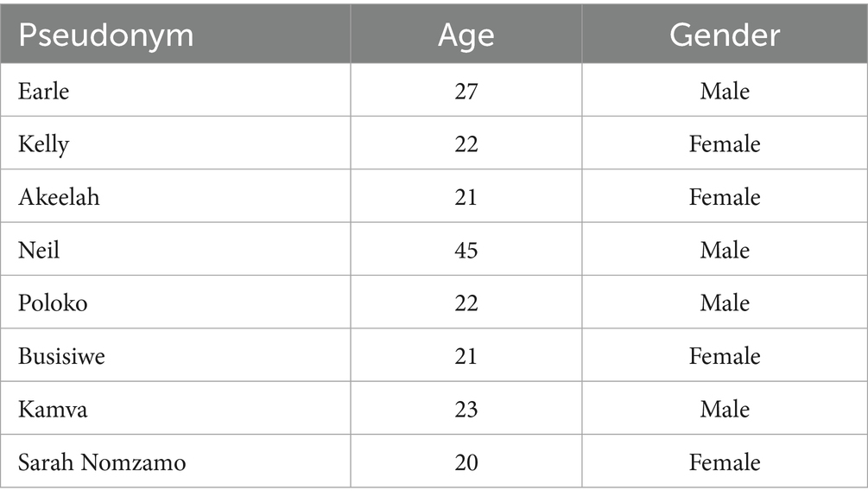Click the Pseudonym column header
Image resolution: width=868 pixels, height=503 pixels.
[106, 35]
